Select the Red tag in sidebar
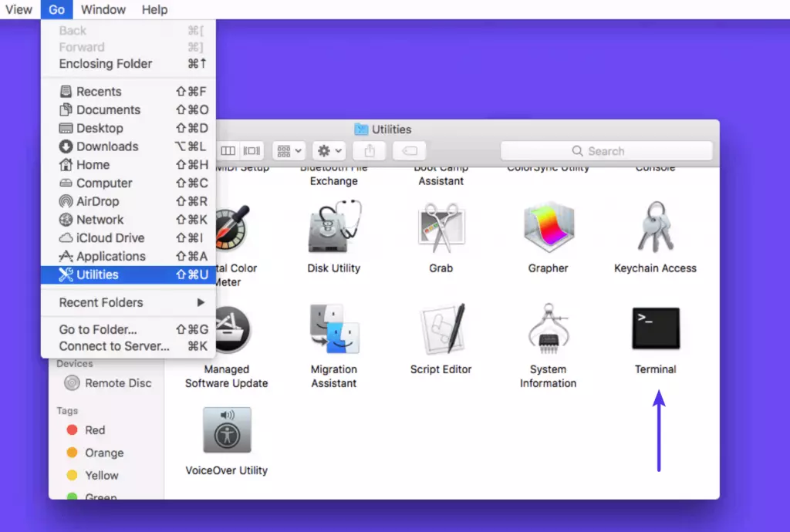Screen dimensions: 790x532 pyautogui.click(x=95, y=430)
